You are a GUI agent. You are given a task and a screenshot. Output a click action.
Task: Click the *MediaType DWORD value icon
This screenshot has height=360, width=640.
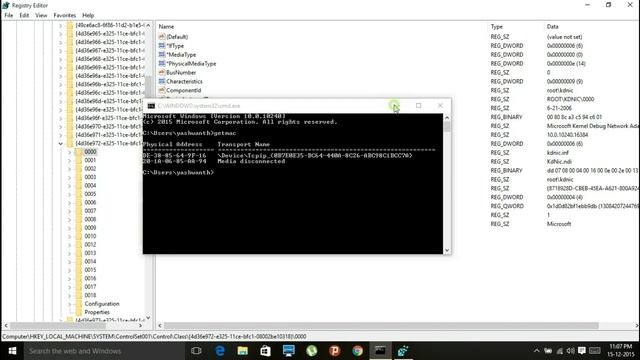click(162, 54)
